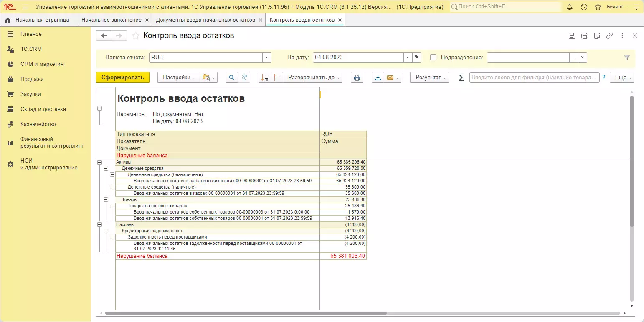Open report Настройки
The image size is (644, 322).
179,78
